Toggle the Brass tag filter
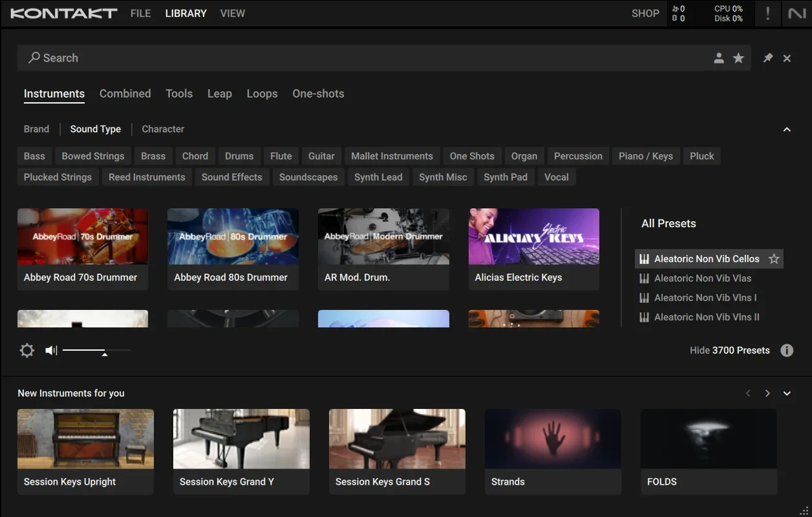This screenshot has width=812, height=517. [x=153, y=157]
